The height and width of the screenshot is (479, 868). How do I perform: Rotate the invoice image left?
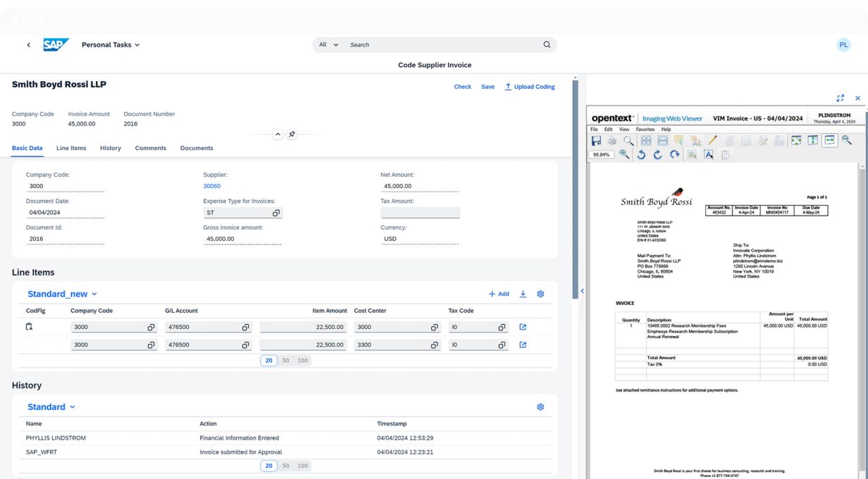pyautogui.click(x=641, y=155)
